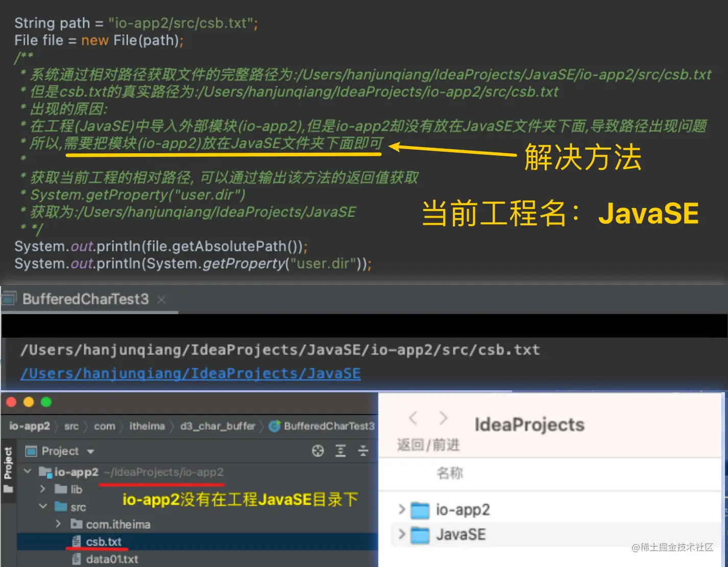Click the 'File file = new File(path)' line

click(x=99, y=40)
